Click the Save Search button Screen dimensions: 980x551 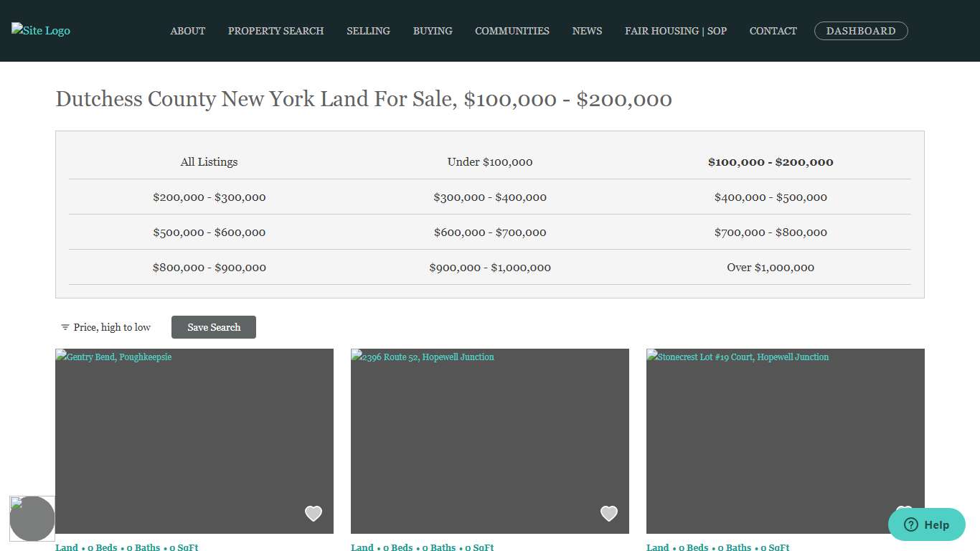214,327
